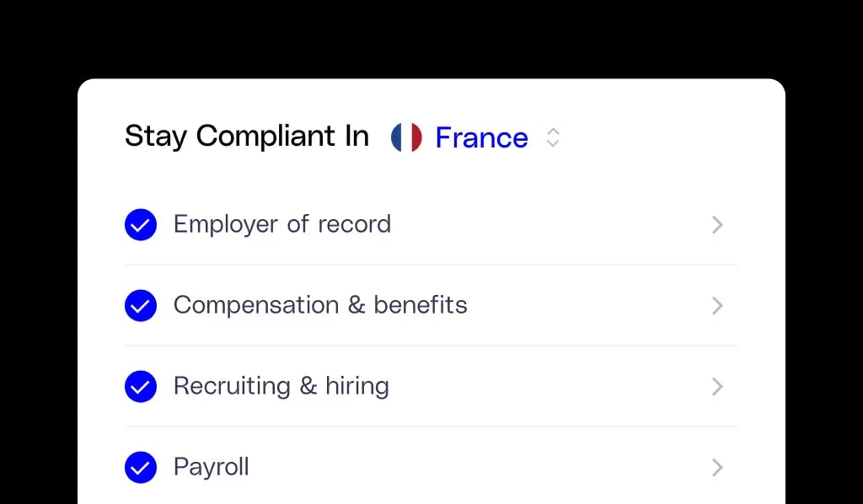Open the Compensation & benefits item
The height and width of the screenshot is (504, 863).
(431, 305)
